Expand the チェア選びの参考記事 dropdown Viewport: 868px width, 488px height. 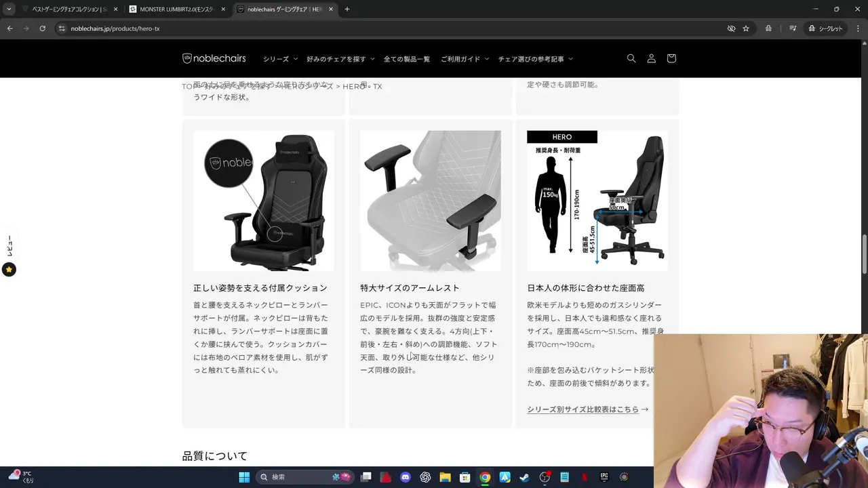coord(535,59)
